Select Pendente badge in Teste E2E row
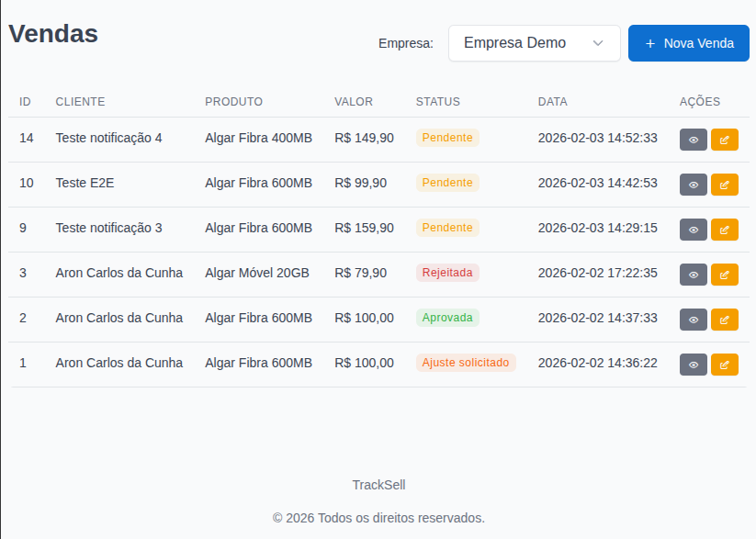Viewport: 756px width, 539px height. coord(447,183)
